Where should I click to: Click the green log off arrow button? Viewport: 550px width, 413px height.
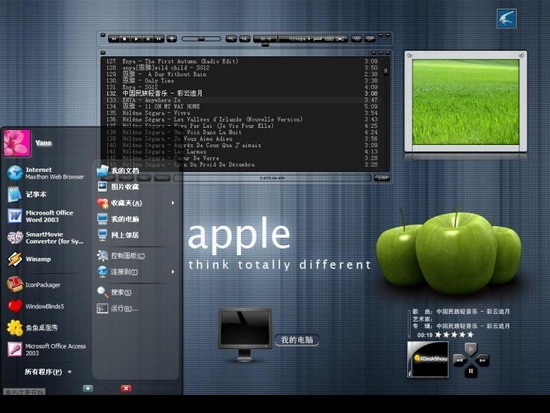point(88,388)
